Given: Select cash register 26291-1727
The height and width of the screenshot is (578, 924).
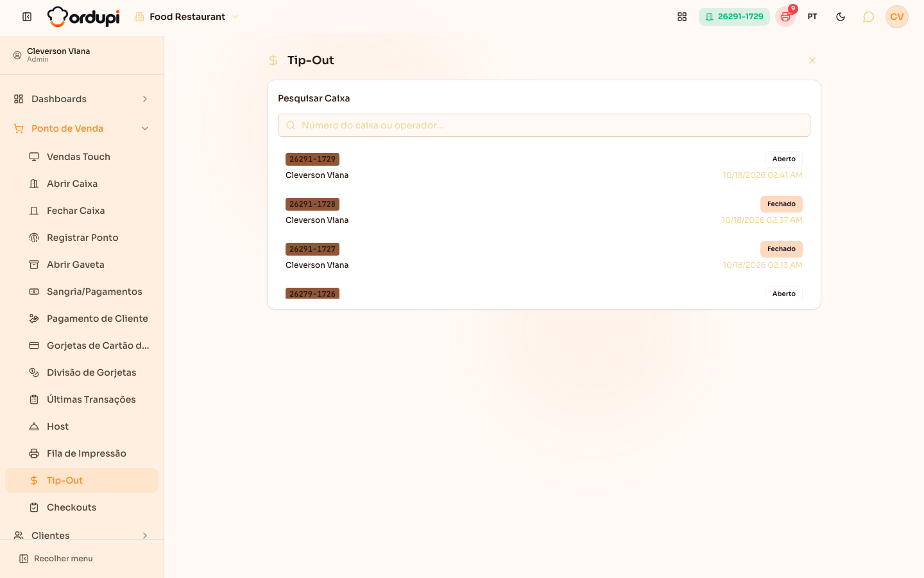Looking at the screenshot, I should [x=544, y=257].
